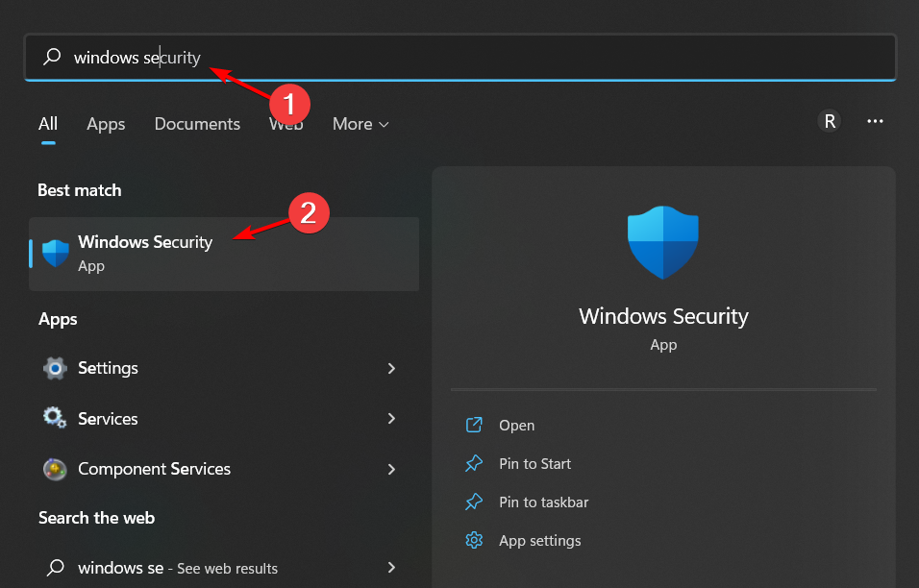919x588 pixels.
Task: Click the Pin to taskbar icon
Action: pyautogui.click(x=473, y=502)
